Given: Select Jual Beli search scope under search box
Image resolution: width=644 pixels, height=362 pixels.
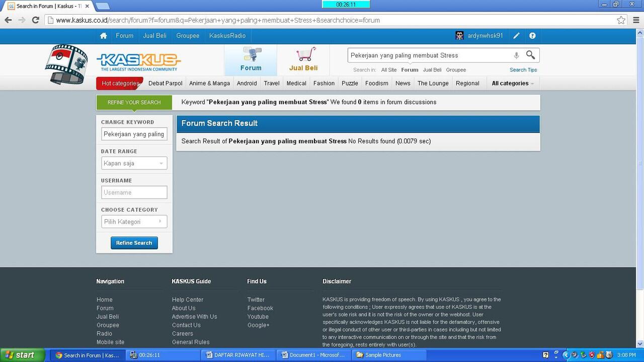Looking at the screenshot, I should [432, 70].
